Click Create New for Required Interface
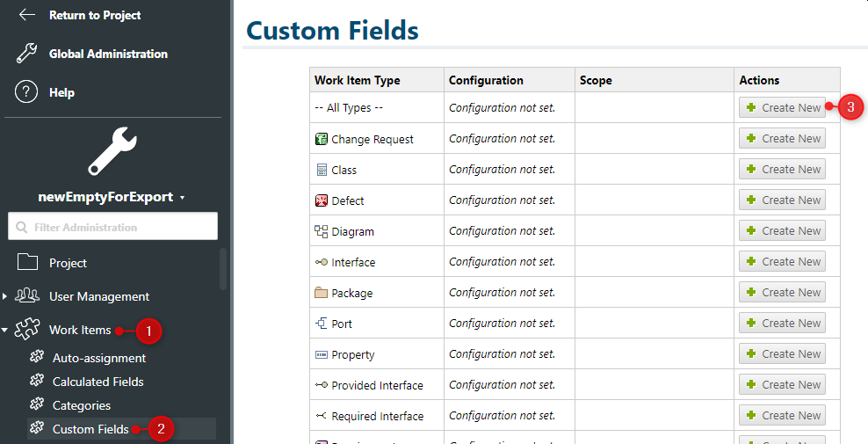Screen dimensions: 868x444 point(782,415)
